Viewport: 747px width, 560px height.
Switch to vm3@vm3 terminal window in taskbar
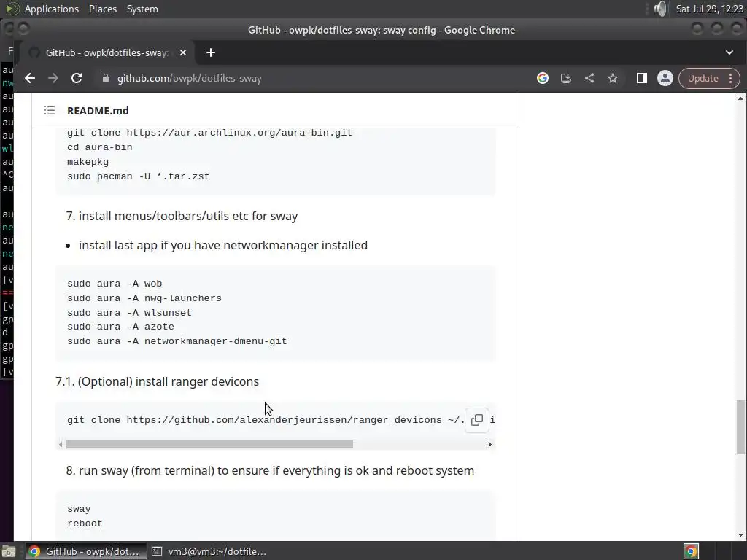coord(209,551)
